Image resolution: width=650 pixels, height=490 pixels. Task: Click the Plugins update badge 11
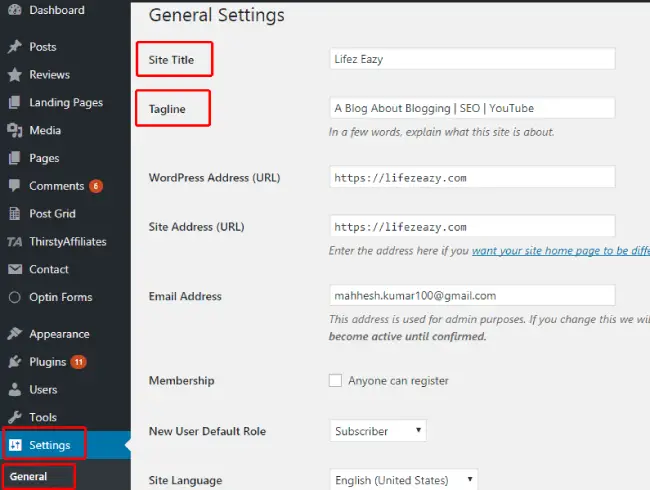click(78, 362)
